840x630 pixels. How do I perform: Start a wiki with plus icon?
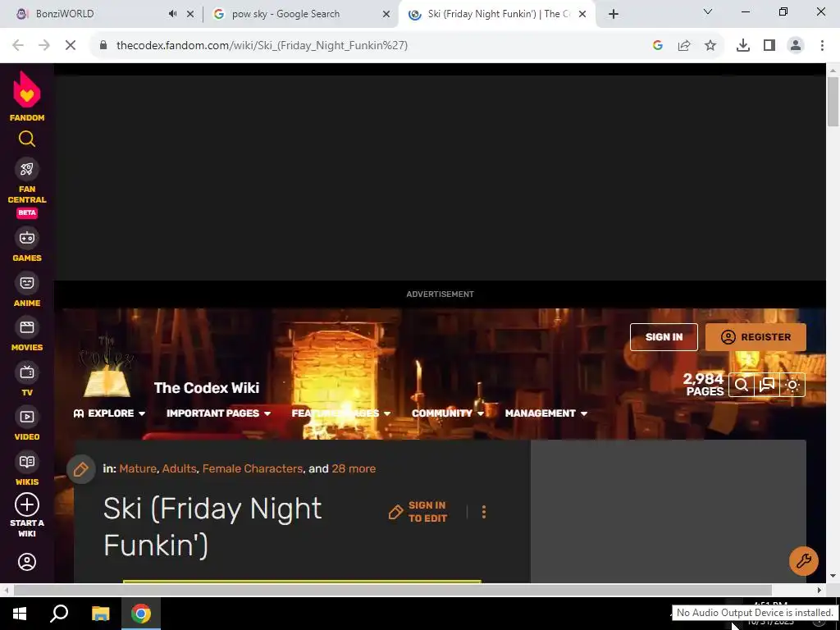click(27, 504)
